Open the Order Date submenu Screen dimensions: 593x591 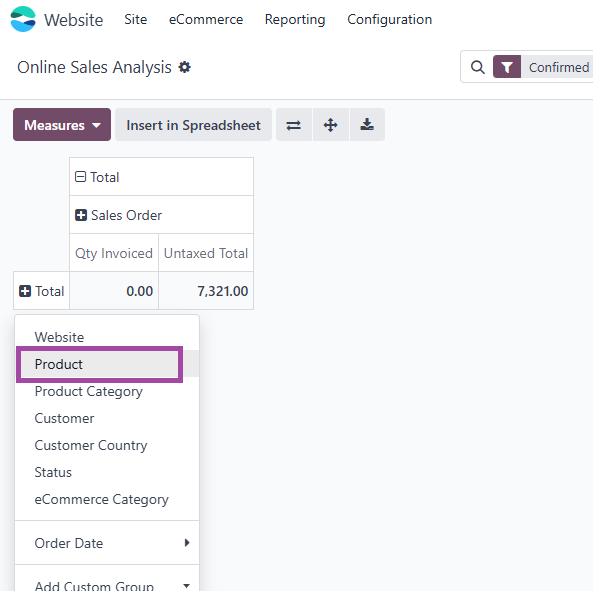(107, 543)
